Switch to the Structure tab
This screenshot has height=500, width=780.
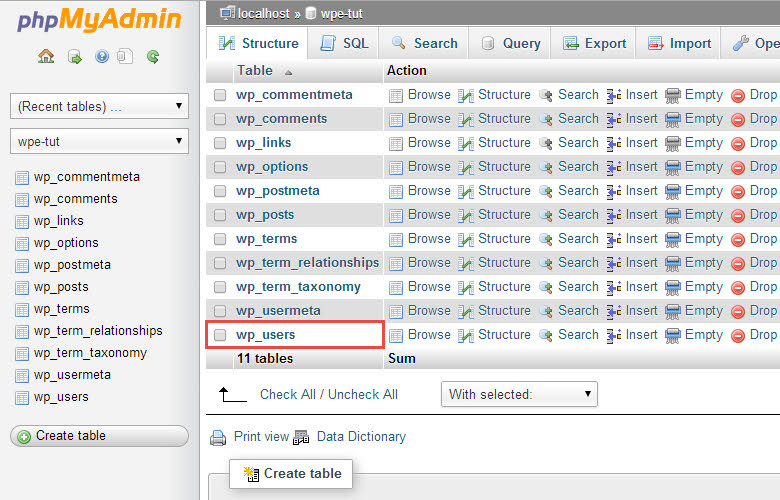(x=258, y=43)
